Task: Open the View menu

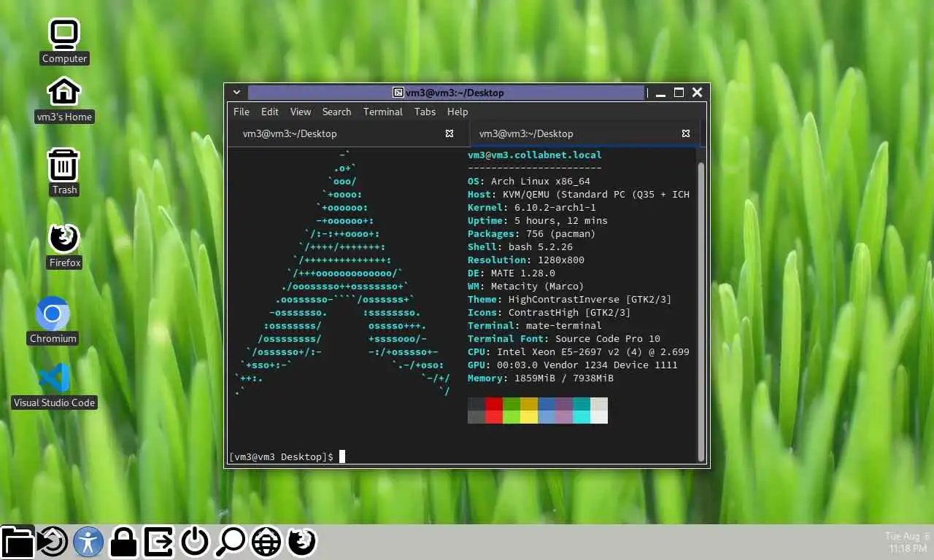Action: pyautogui.click(x=301, y=112)
